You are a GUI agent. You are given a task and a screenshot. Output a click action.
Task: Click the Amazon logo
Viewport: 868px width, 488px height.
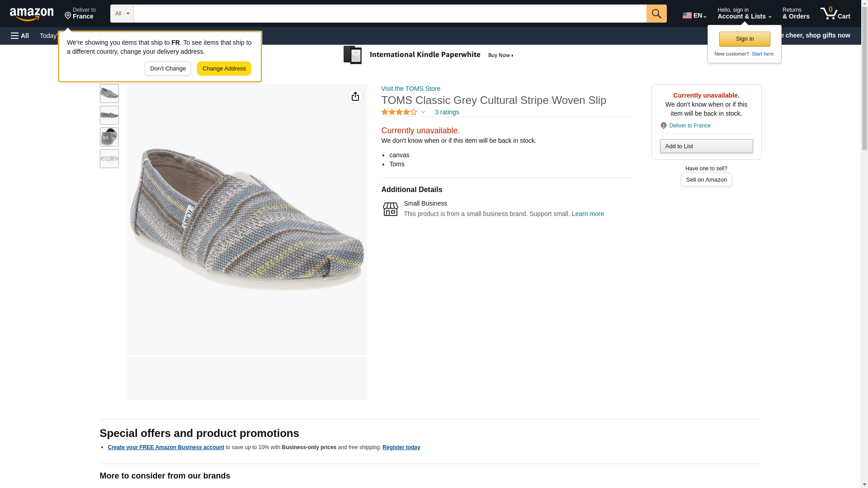[x=32, y=14]
